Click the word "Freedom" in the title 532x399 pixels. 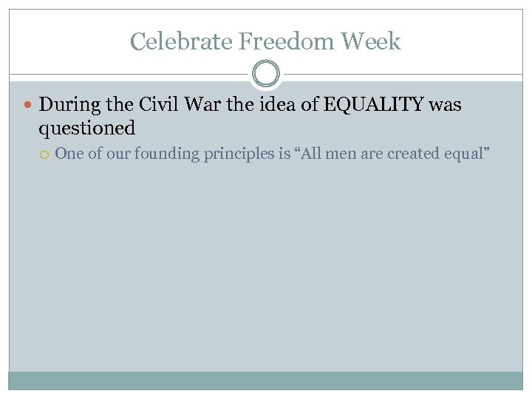point(283,41)
